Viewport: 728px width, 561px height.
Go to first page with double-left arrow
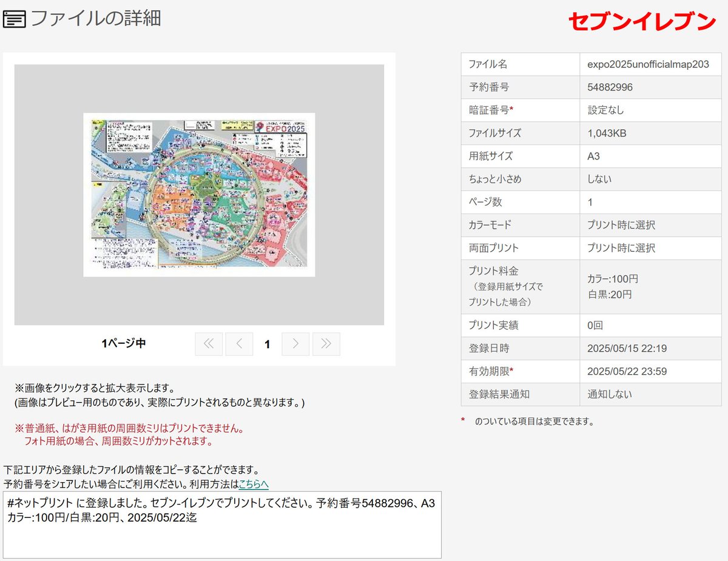point(209,344)
